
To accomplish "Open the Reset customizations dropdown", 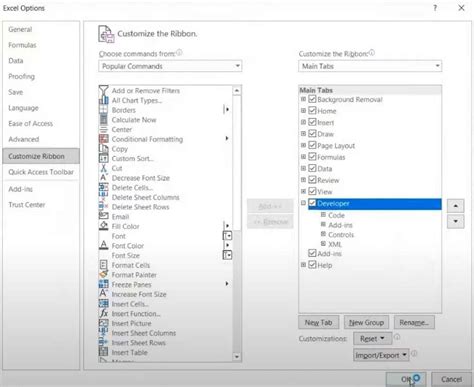I will [x=372, y=339].
